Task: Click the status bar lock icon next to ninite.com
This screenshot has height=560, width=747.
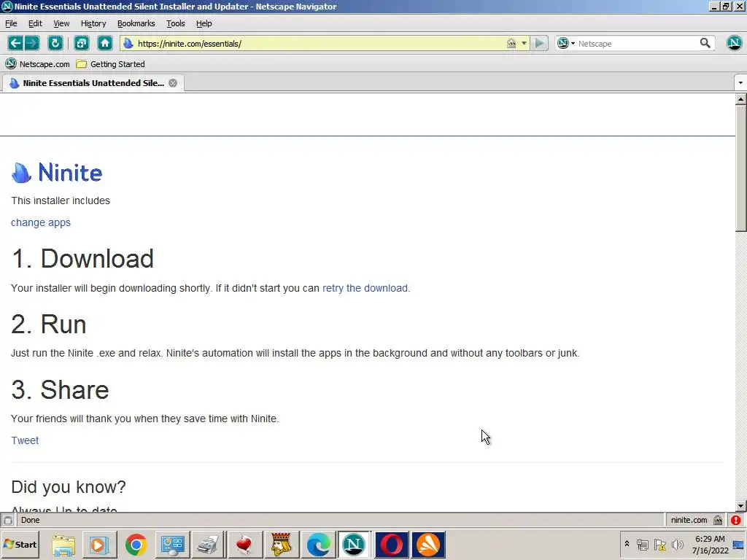Action: (718, 520)
